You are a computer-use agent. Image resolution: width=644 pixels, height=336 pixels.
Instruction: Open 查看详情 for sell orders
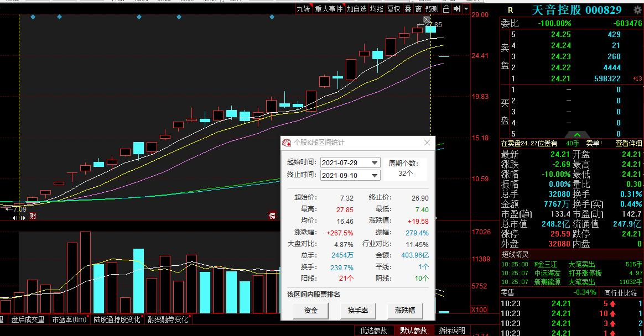(629, 143)
